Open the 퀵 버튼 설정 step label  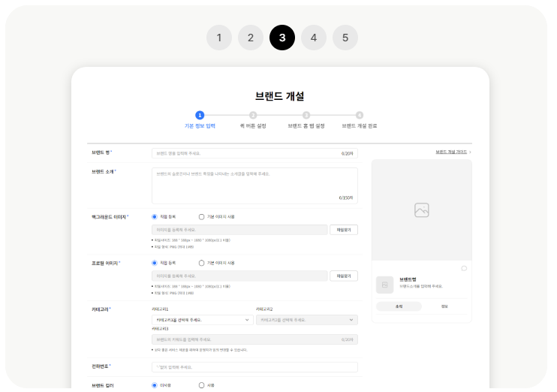coord(253,126)
